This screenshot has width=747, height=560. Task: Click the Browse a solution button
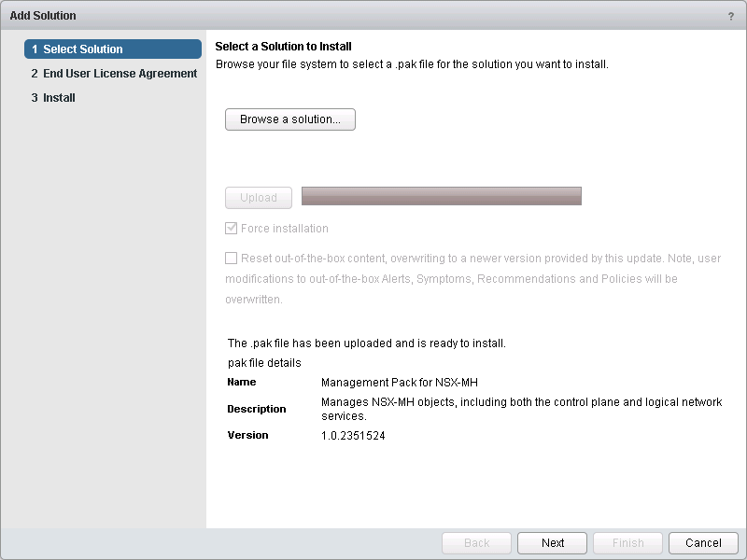(289, 119)
